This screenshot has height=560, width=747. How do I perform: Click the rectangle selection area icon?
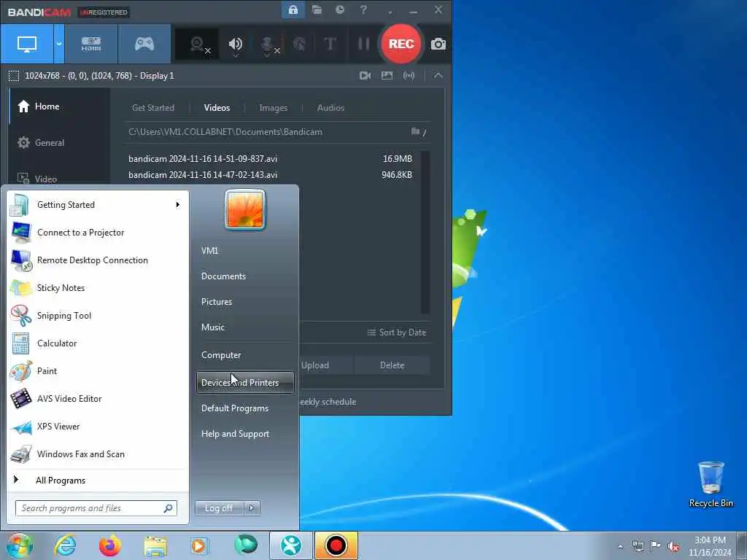(14, 76)
